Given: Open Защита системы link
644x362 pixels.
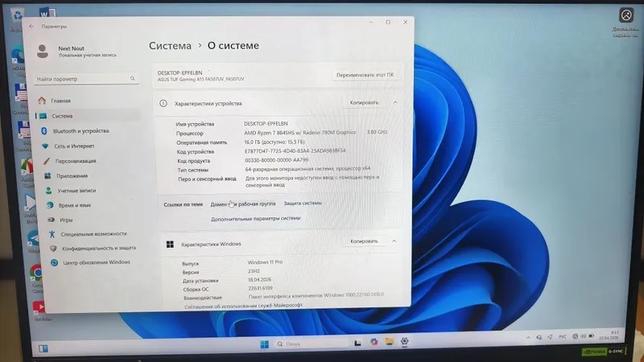Looking at the screenshot, I should [x=303, y=204].
